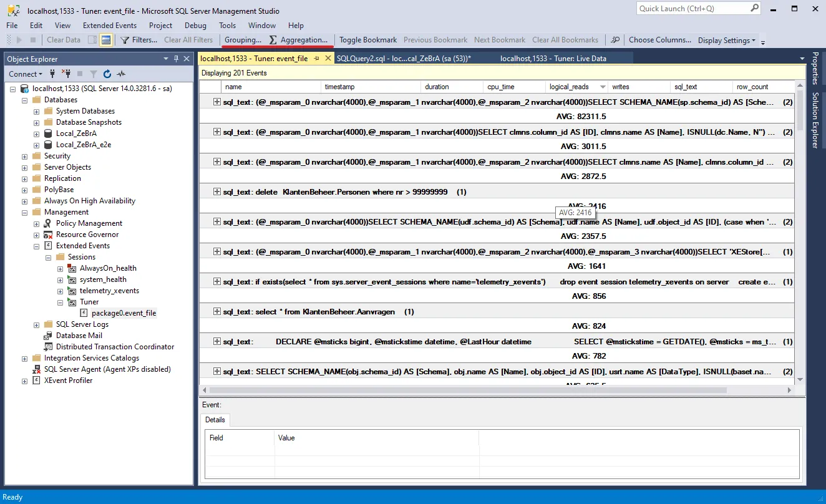The width and height of the screenshot is (826, 504).
Task: Select the Local_ZeBrA database
Action: click(76, 133)
